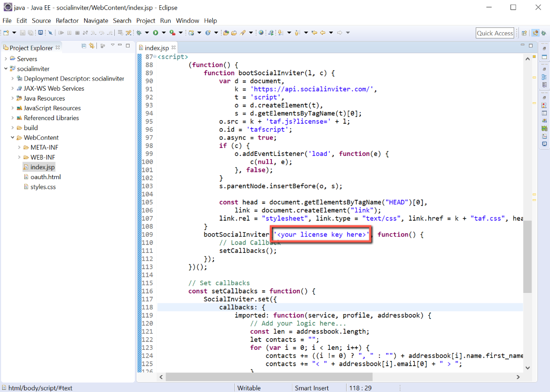This screenshot has width=550, height=392.
Task: Open the Snippets icon in right trim
Action: [x=544, y=136]
